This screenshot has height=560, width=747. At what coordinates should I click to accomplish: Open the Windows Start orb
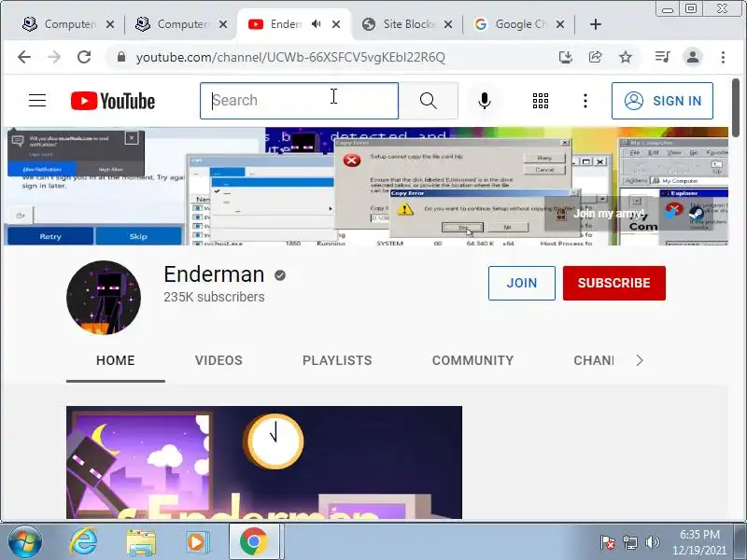[x=25, y=541]
